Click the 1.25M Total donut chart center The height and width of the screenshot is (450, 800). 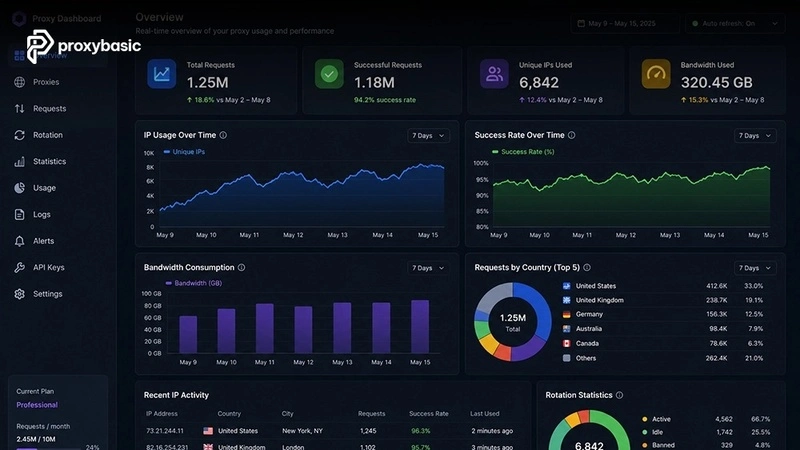(513, 322)
